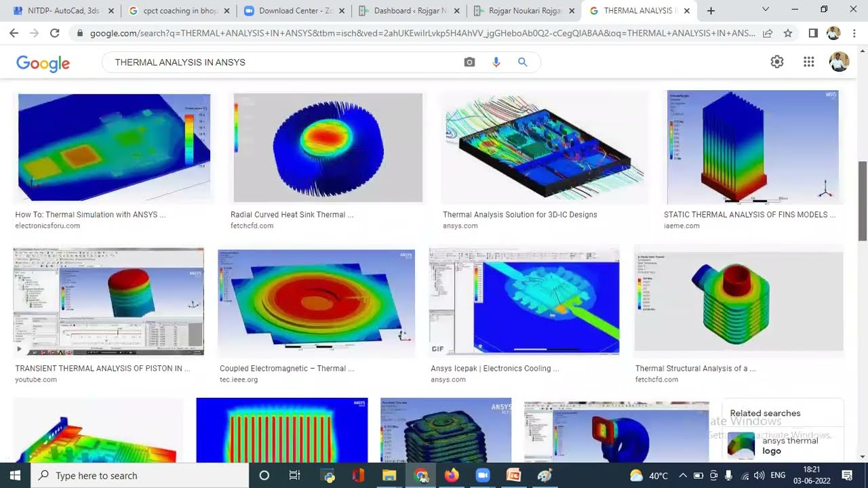This screenshot has width=868, height=488.
Task: Open 'Ansys Icepak | Electronics Cooling' link
Action: 495,369
